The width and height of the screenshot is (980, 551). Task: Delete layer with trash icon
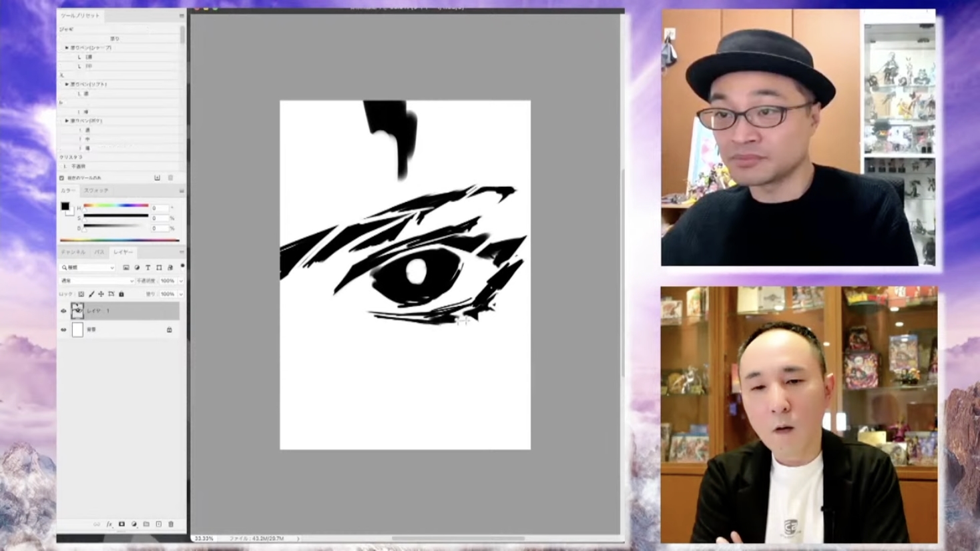(171, 524)
